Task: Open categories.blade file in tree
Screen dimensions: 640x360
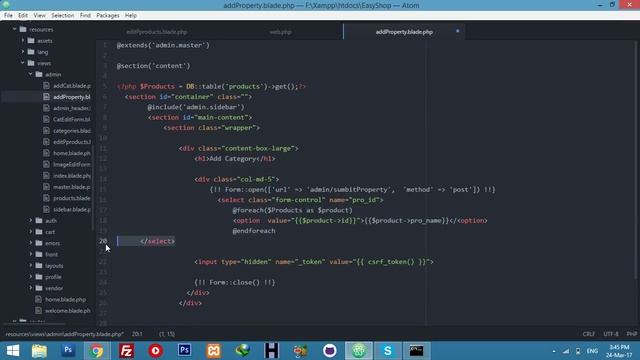Action: (72, 131)
